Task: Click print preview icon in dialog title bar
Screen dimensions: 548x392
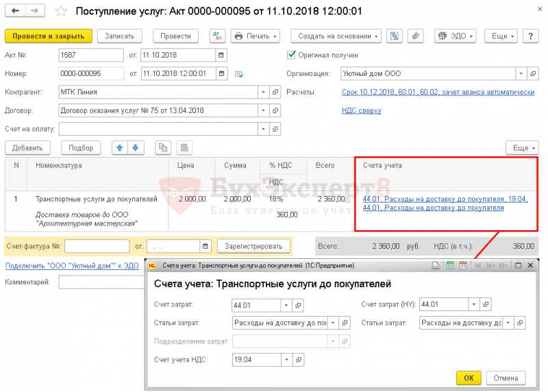Action: 436,265
